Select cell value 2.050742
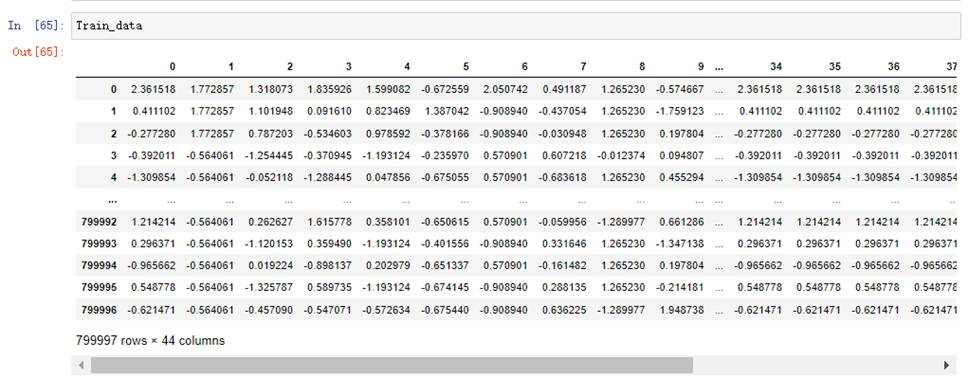Screen dimensions: 968x378 point(506,90)
